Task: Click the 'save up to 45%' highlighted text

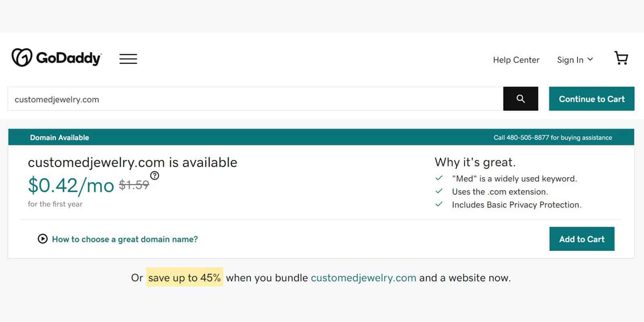Action: click(x=184, y=277)
